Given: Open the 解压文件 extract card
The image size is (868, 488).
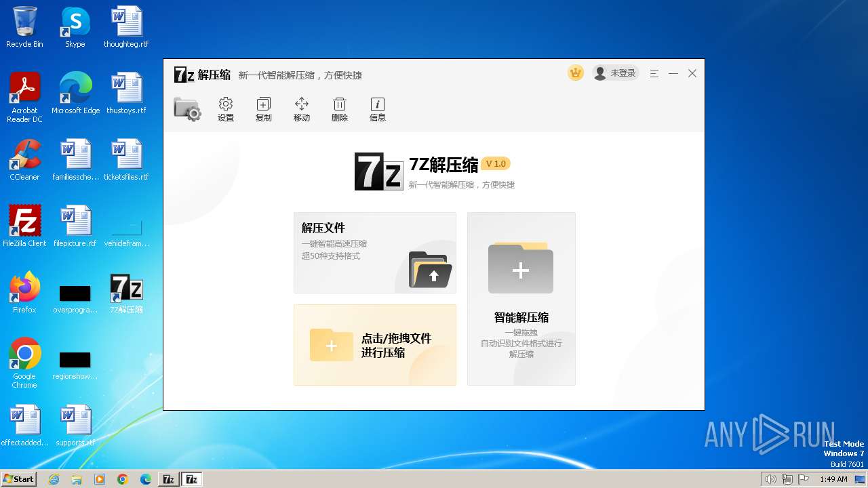Looking at the screenshot, I should 375,253.
